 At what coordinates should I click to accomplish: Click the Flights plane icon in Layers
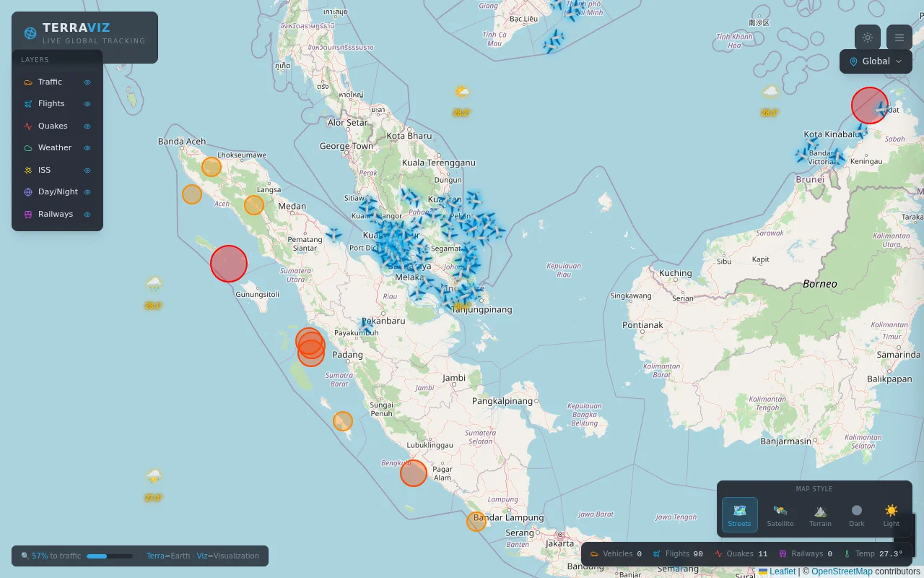click(x=28, y=104)
